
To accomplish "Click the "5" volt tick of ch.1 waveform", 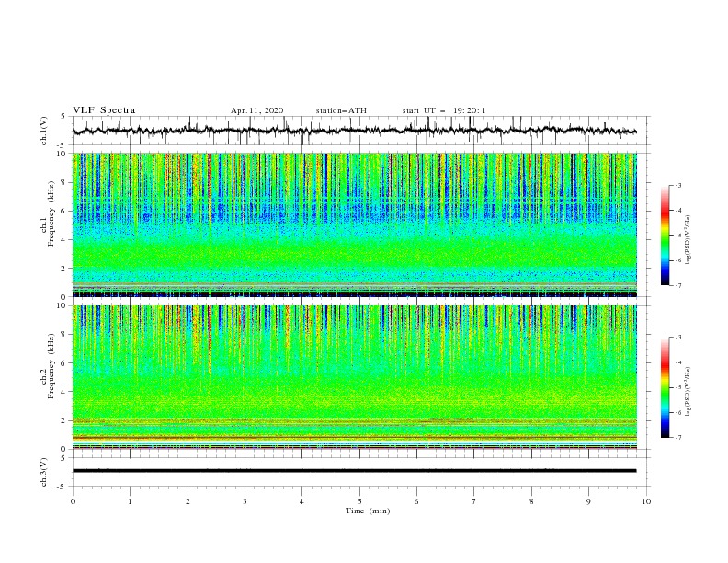I will click(x=64, y=117).
